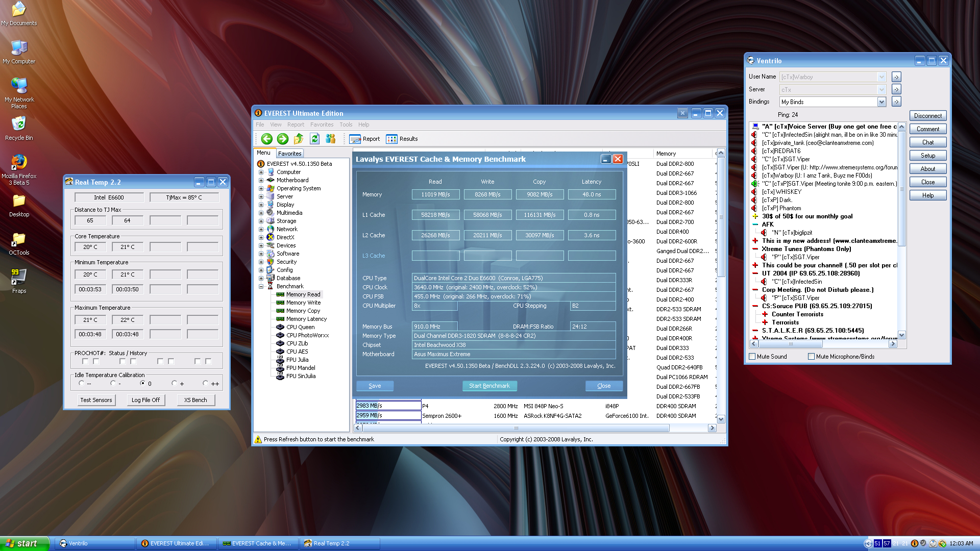Collapse the Benchmark tree node

[261, 286]
